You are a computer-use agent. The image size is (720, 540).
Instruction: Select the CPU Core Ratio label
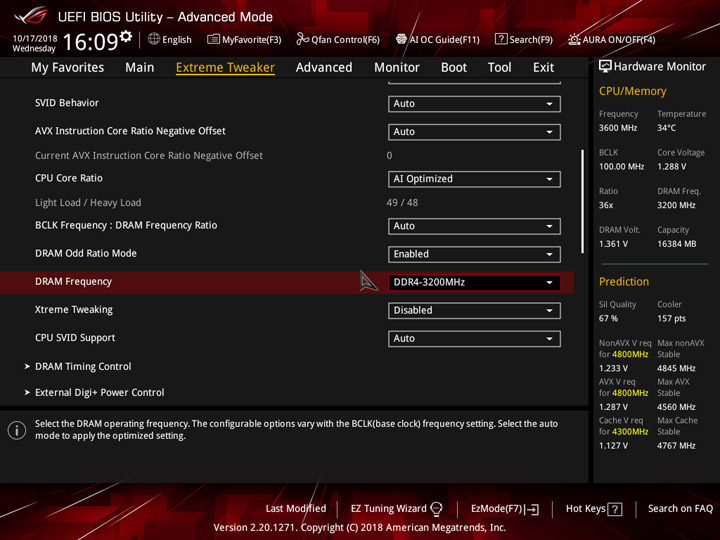69,178
